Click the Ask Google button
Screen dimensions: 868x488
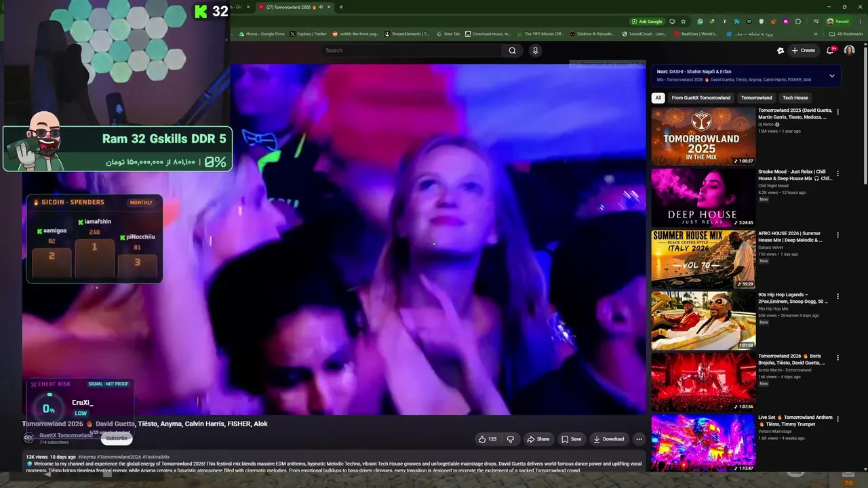(x=648, y=21)
